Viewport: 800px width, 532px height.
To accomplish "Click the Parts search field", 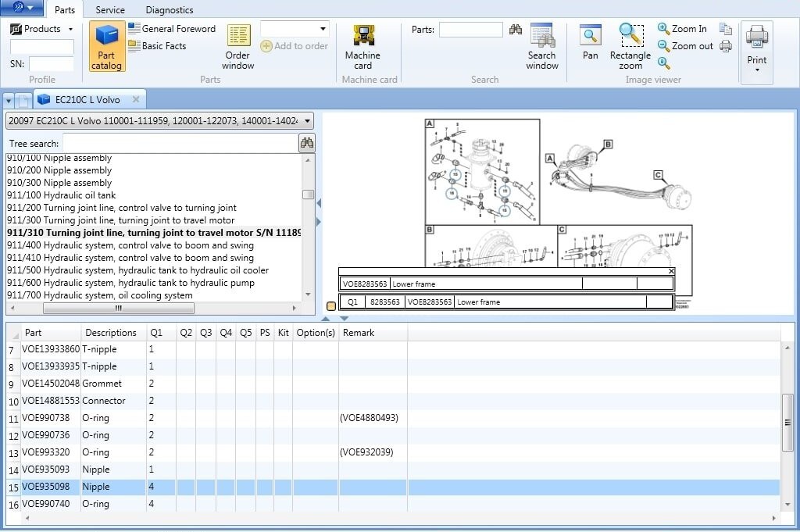I will coord(471,30).
